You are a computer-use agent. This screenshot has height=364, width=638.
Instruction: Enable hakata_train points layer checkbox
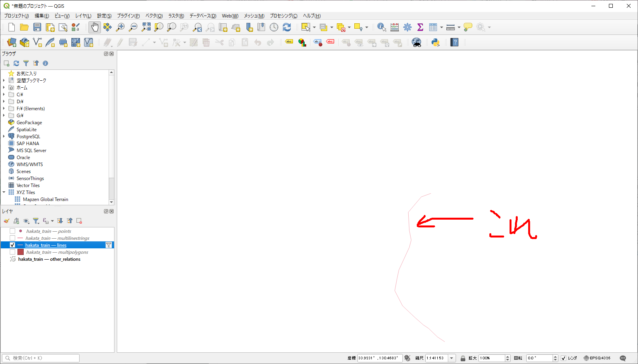(12, 231)
